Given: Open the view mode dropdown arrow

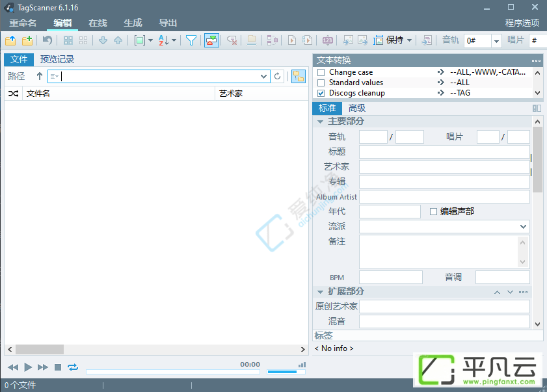Looking at the screenshot, I should (x=150, y=40).
